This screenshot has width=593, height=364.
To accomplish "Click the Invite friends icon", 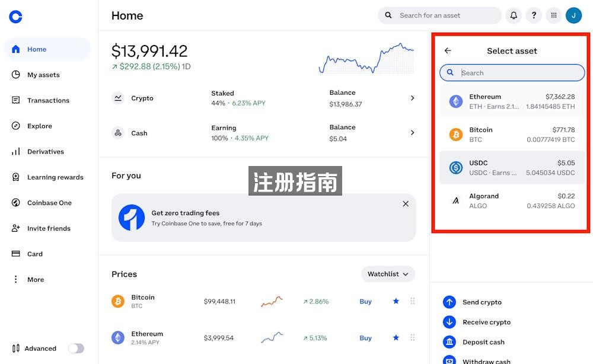I will click(15, 228).
